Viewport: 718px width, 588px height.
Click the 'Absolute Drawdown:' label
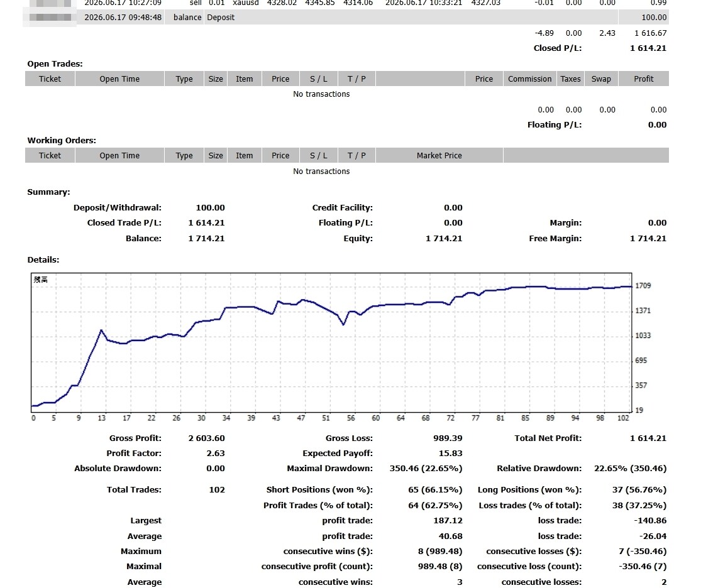118,469
